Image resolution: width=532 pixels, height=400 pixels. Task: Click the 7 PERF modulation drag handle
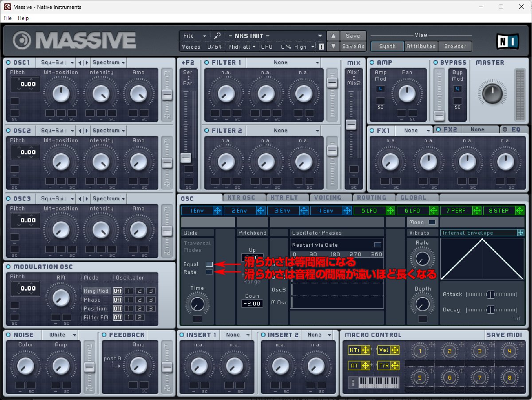point(477,210)
